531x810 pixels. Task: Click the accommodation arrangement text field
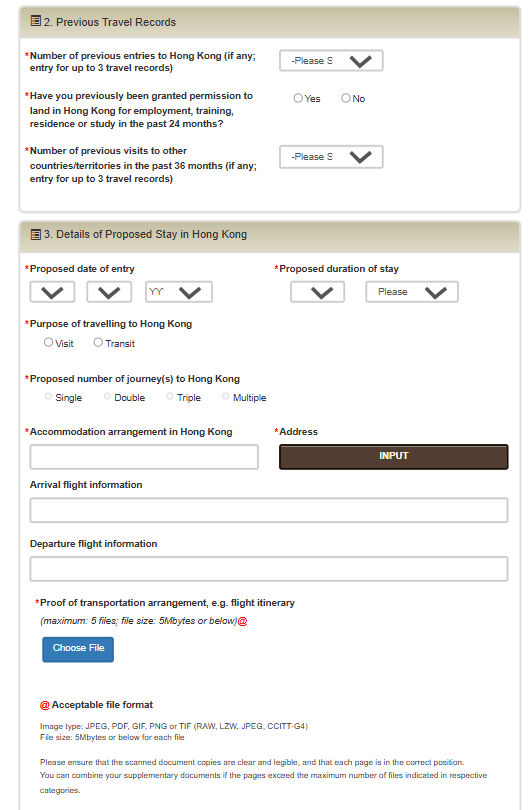click(144, 457)
